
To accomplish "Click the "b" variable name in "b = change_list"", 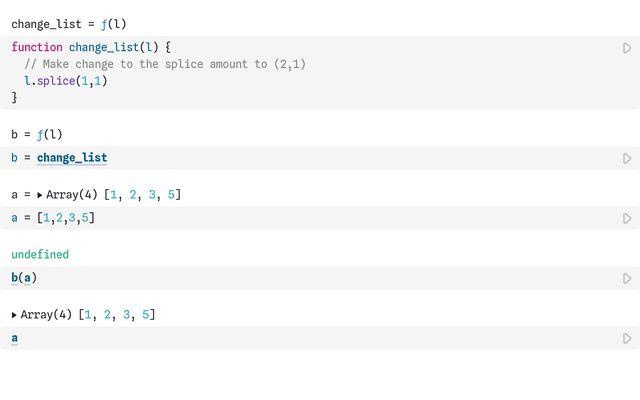I will pos(15,158).
